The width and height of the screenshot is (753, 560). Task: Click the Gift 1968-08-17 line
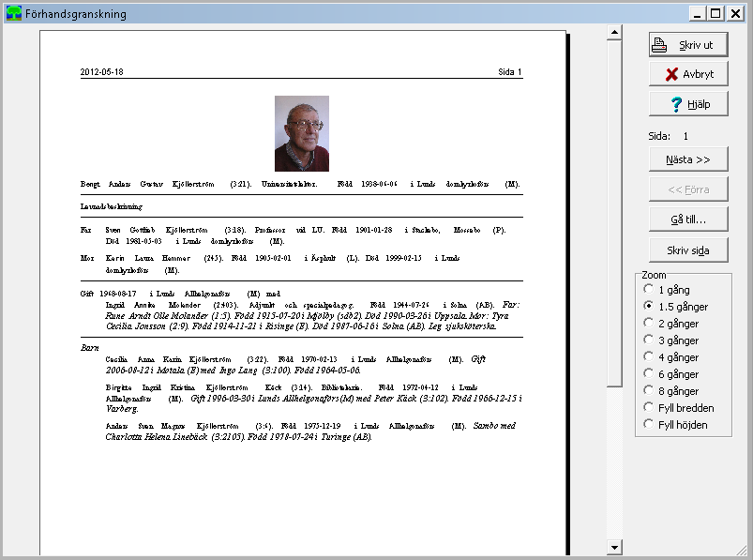click(180, 294)
